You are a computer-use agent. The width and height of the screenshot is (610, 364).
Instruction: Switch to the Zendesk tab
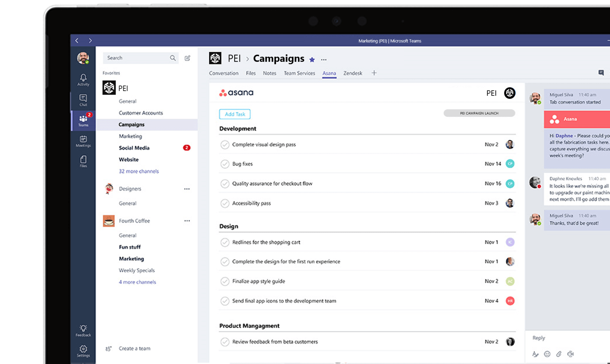coord(353,73)
